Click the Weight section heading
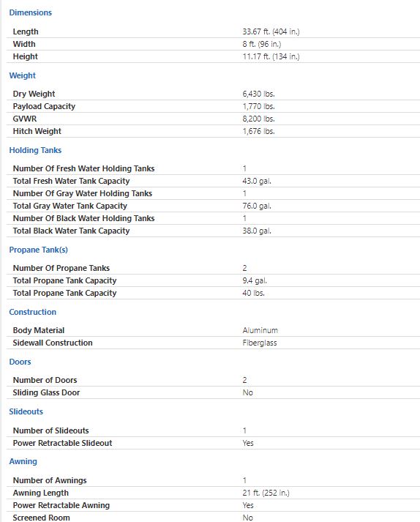The image size is (420, 522). click(x=22, y=75)
